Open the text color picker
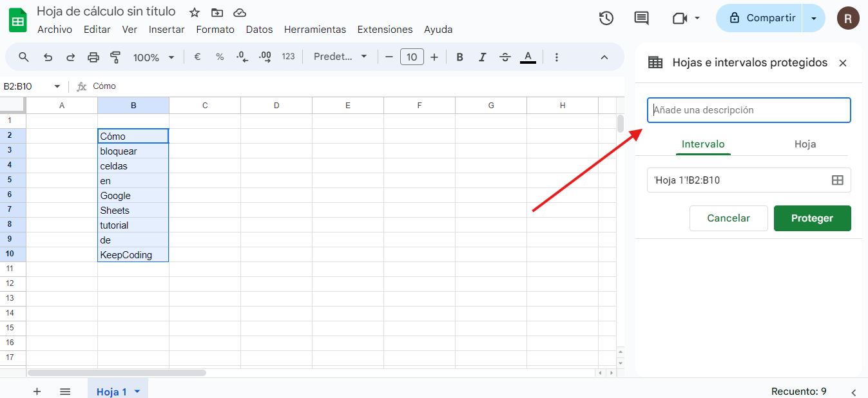This screenshot has height=398, width=868. (x=528, y=57)
